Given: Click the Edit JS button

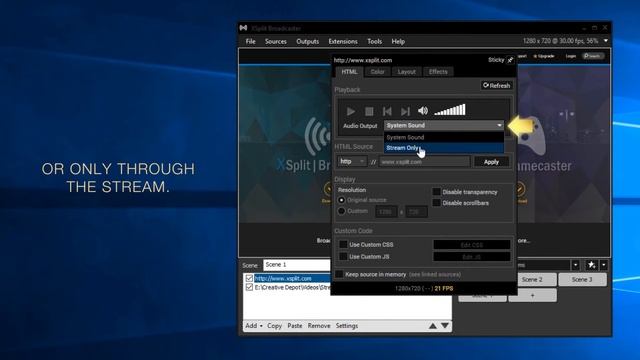Looking at the screenshot, I should point(471,256).
